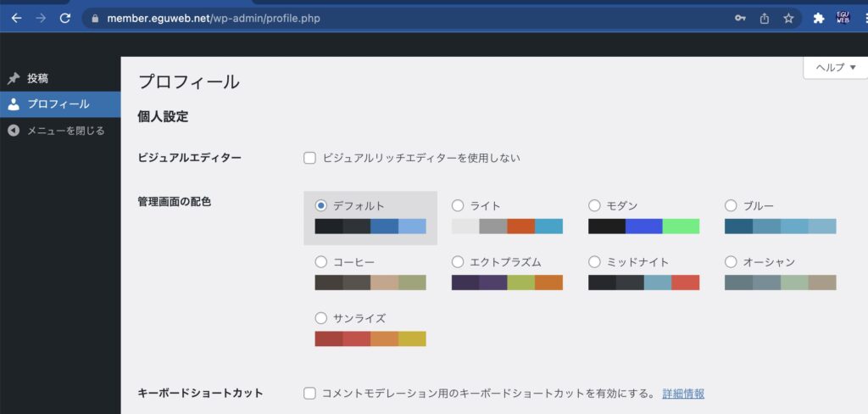Open プロフィール in the sidebar menu
This screenshot has width=868, height=414.
pyautogui.click(x=58, y=104)
